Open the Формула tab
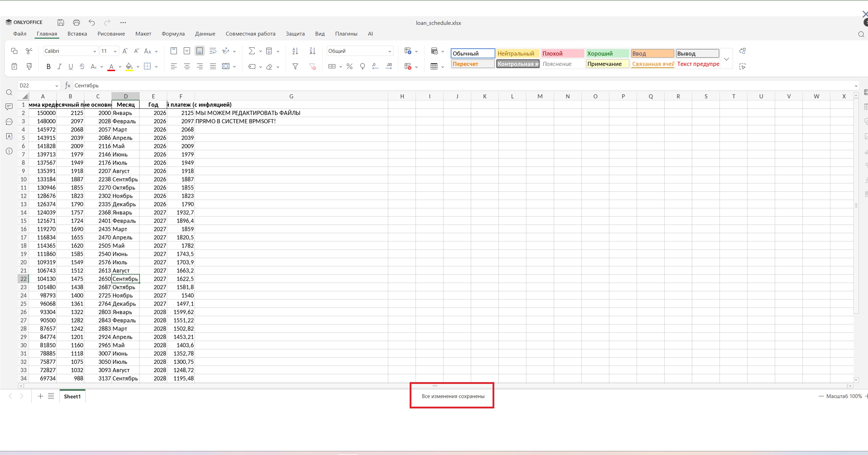 (173, 33)
